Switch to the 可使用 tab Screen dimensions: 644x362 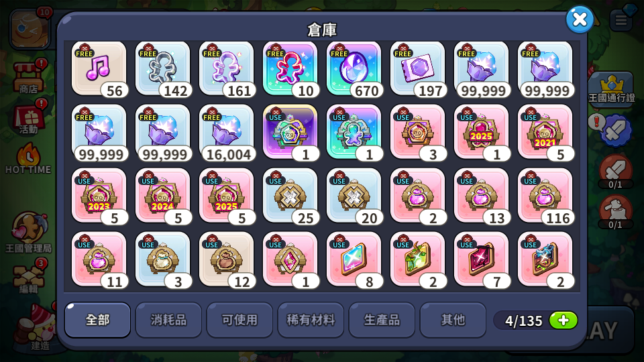(239, 320)
